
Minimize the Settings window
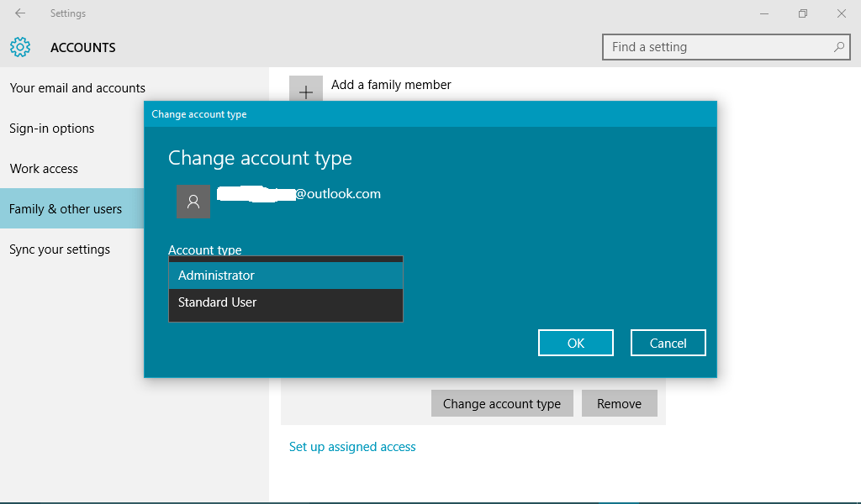763,13
